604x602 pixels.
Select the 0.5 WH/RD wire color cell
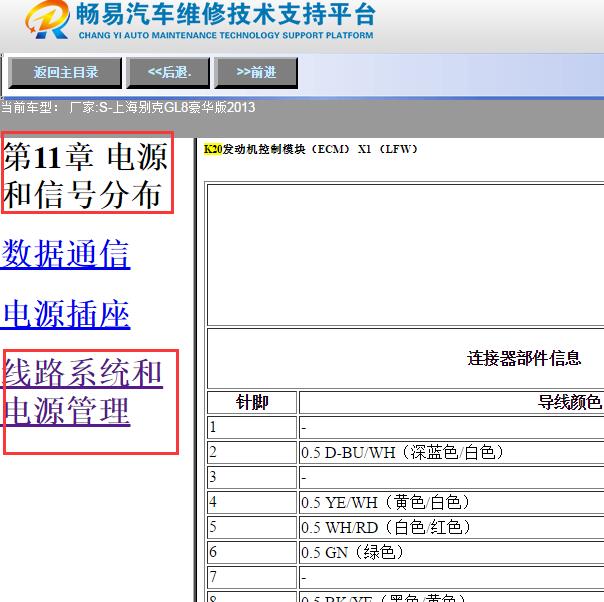point(451,527)
